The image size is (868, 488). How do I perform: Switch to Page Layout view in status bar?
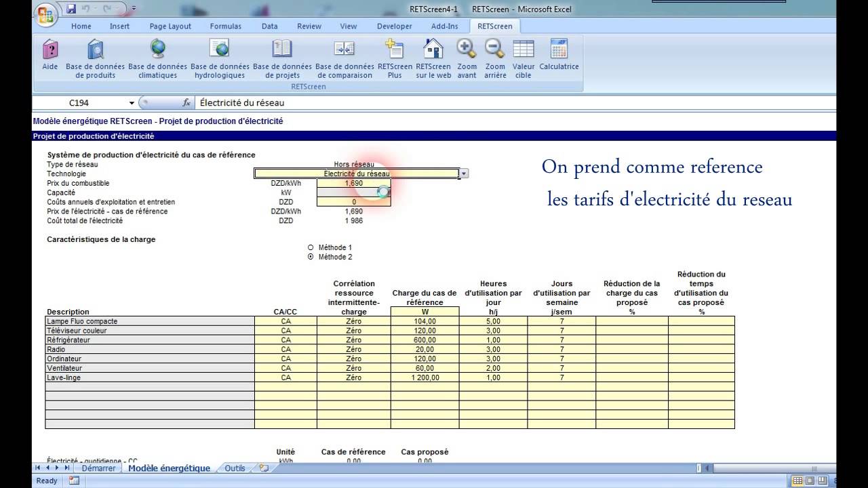click(810, 481)
